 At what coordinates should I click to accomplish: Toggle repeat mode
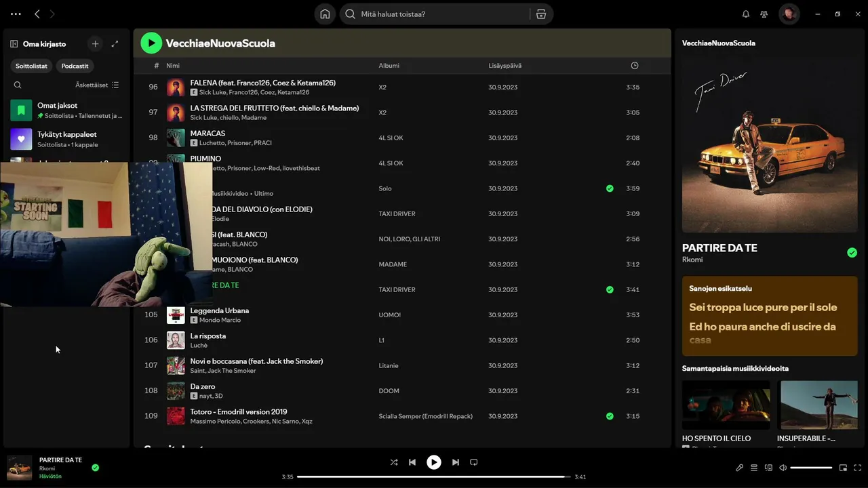(474, 462)
